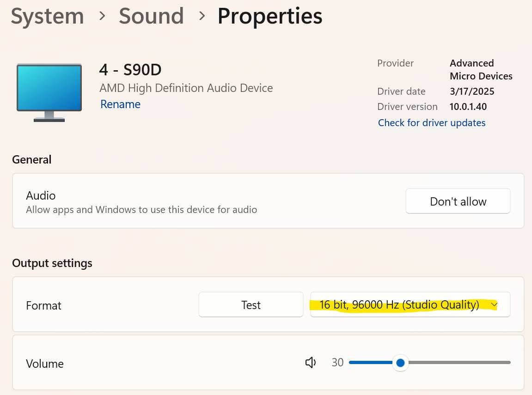This screenshot has height=395, width=532.
Task: Click the volume slider thumb
Action: (x=400, y=363)
